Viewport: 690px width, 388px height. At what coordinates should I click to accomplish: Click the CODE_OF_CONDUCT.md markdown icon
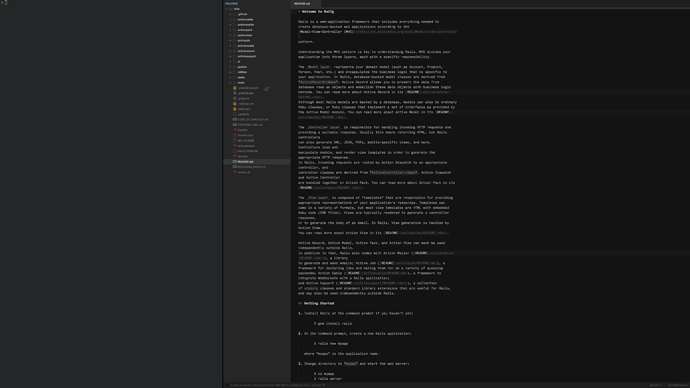coord(235,120)
